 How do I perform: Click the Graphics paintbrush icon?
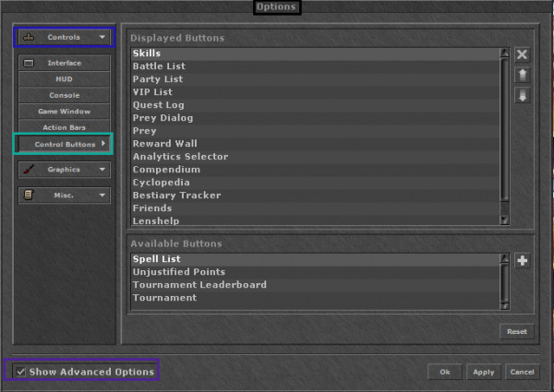[x=29, y=170]
